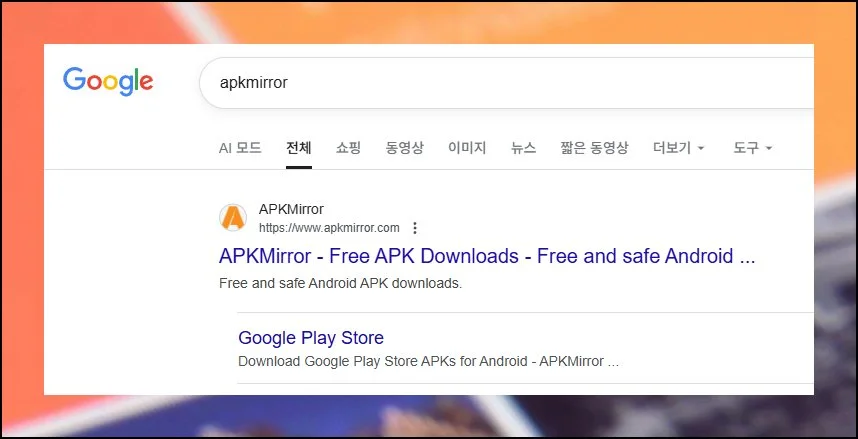The height and width of the screenshot is (439, 858).
Task: Open the 이미지 tab
Action: [467, 148]
